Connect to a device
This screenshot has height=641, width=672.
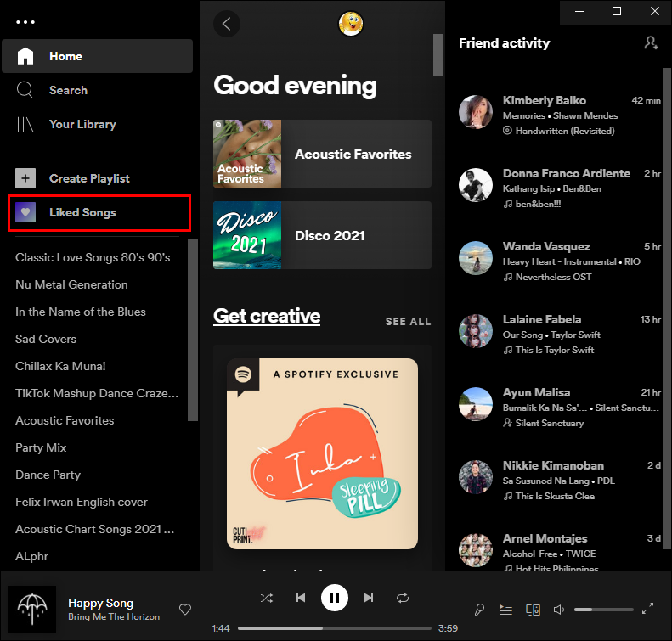[x=533, y=610]
